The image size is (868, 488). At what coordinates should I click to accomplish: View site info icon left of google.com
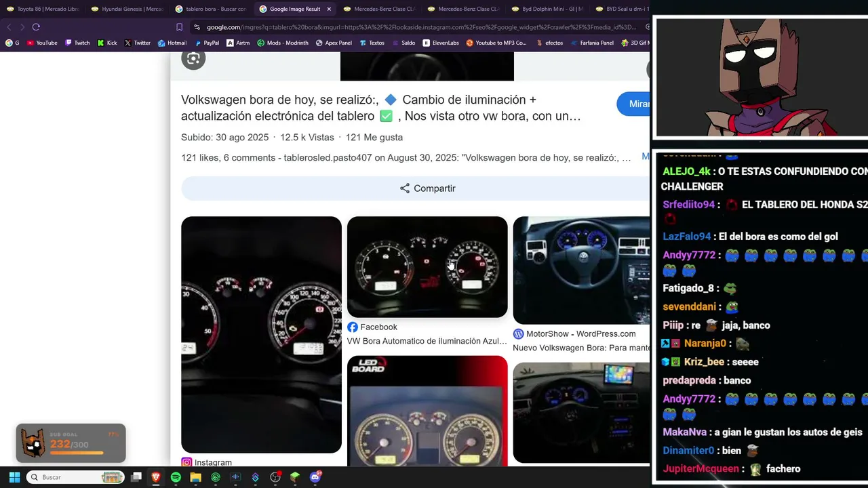tap(197, 27)
